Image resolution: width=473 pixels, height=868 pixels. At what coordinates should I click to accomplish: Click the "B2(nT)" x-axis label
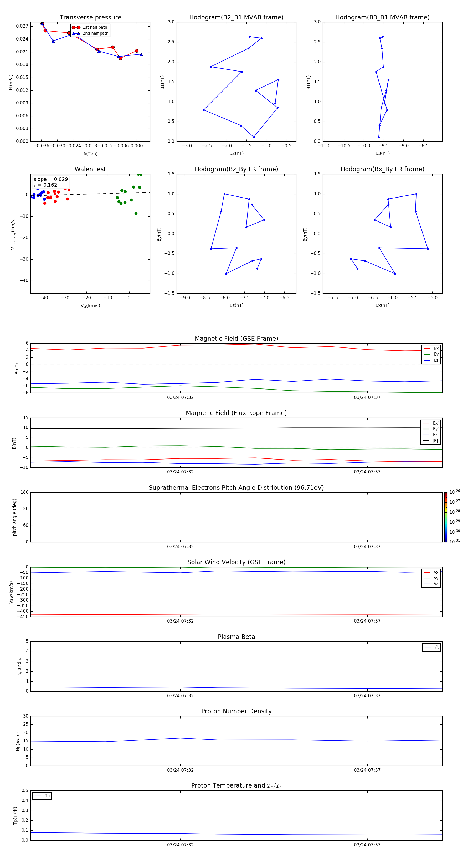236,153
